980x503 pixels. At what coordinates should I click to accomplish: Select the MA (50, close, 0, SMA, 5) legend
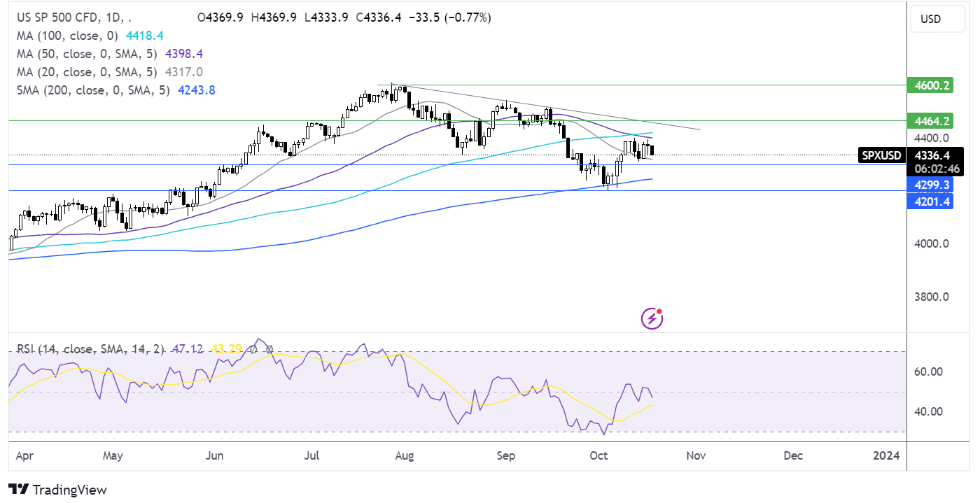tap(85, 54)
